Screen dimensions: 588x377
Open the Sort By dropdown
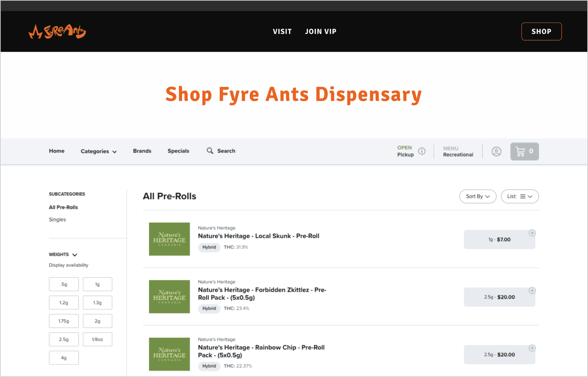(477, 196)
